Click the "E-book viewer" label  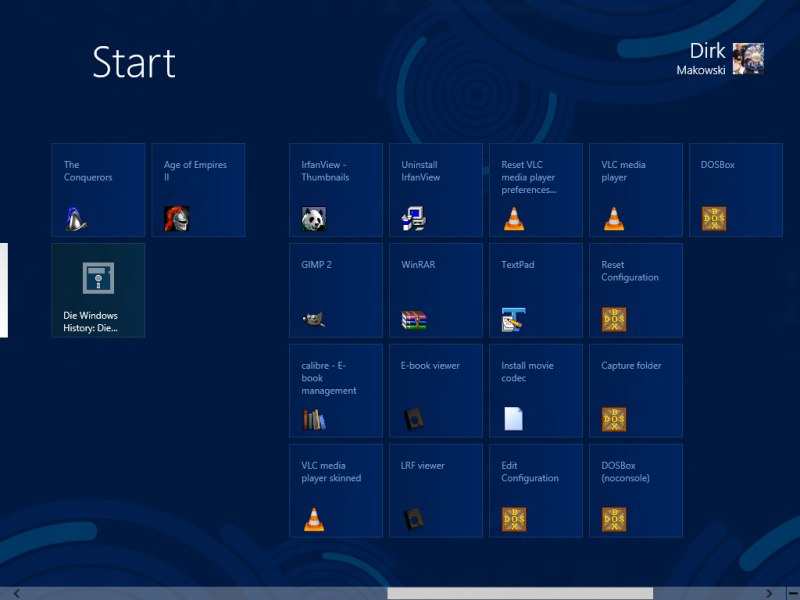[x=430, y=366]
